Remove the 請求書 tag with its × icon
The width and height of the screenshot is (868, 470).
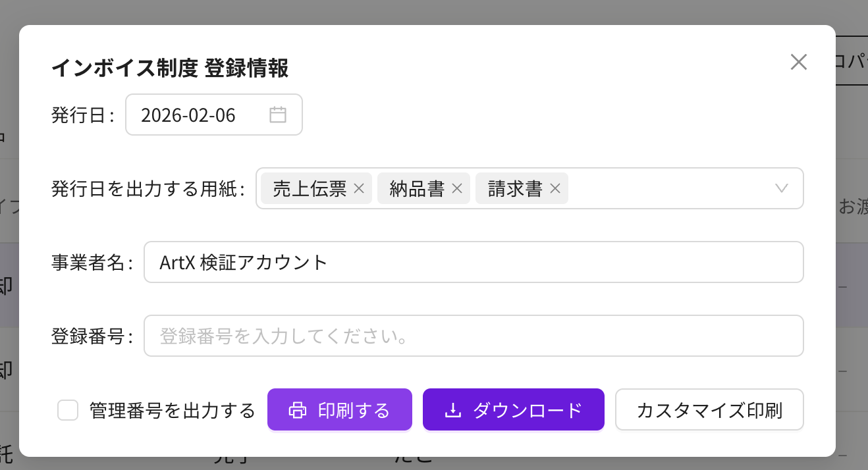pos(555,188)
